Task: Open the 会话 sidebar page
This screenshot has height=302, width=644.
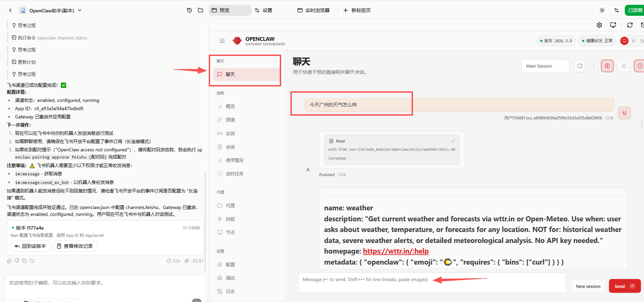Action: [x=246, y=147]
